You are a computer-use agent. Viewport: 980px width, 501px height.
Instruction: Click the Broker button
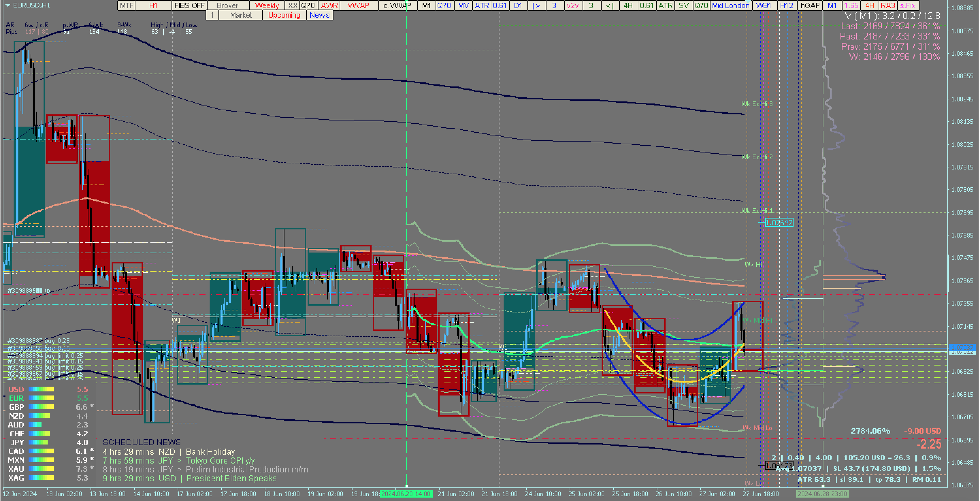pyautogui.click(x=228, y=5)
